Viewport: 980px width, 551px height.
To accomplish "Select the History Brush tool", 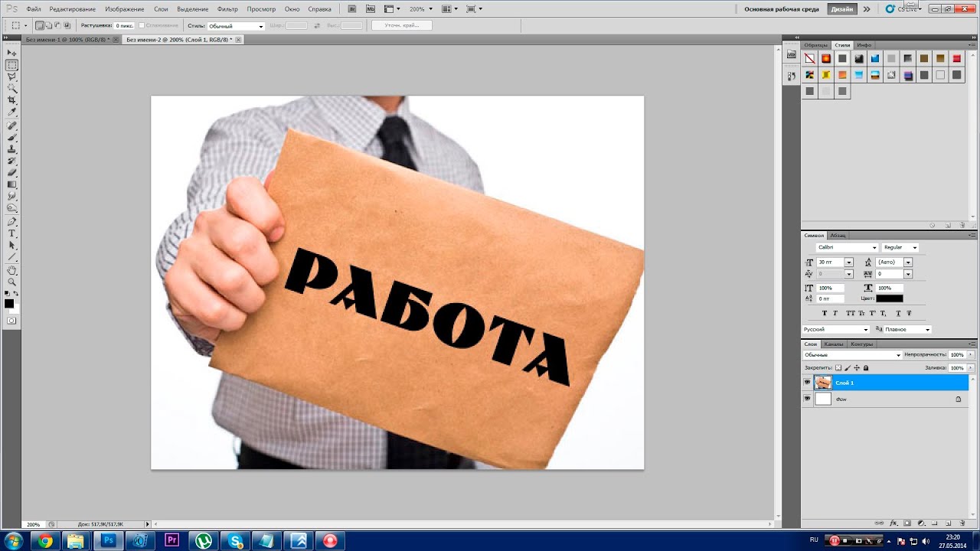I will 12,161.
